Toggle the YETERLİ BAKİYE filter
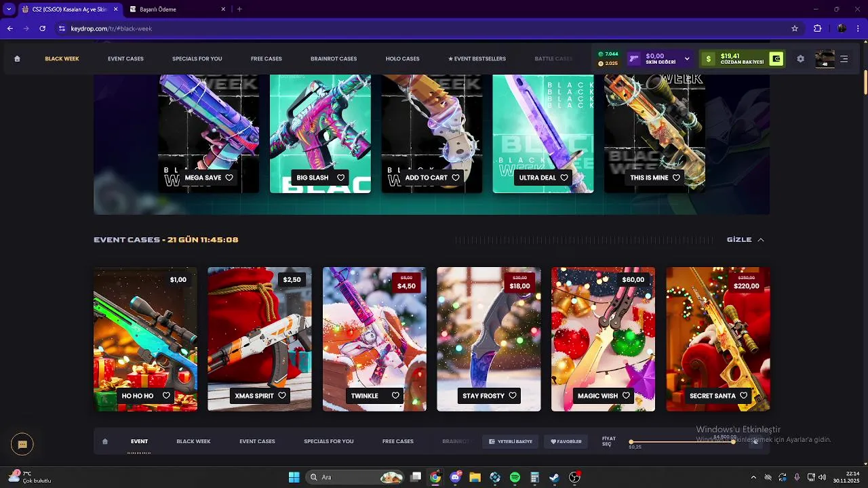868x488 pixels. pyautogui.click(x=511, y=441)
